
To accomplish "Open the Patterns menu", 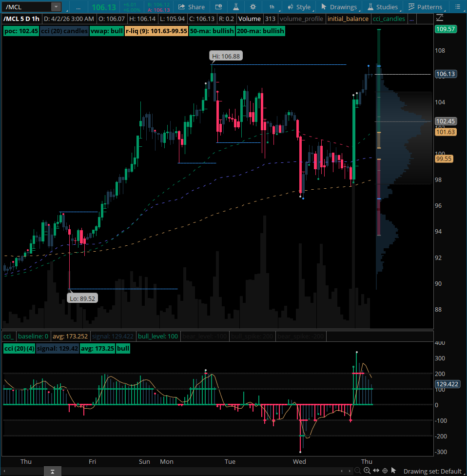I will point(425,7).
